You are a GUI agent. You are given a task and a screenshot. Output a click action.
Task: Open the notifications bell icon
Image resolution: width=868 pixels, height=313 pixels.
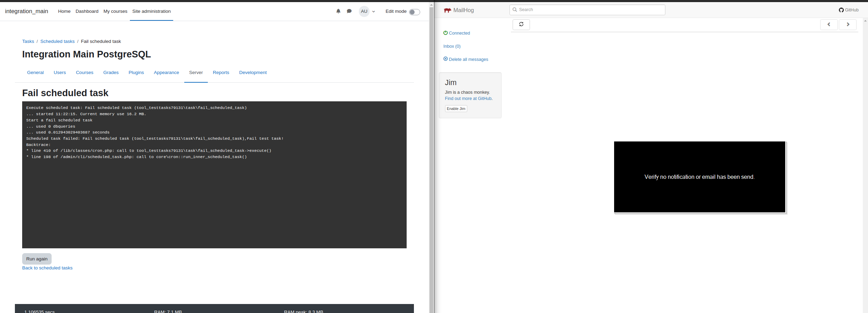(x=338, y=11)
